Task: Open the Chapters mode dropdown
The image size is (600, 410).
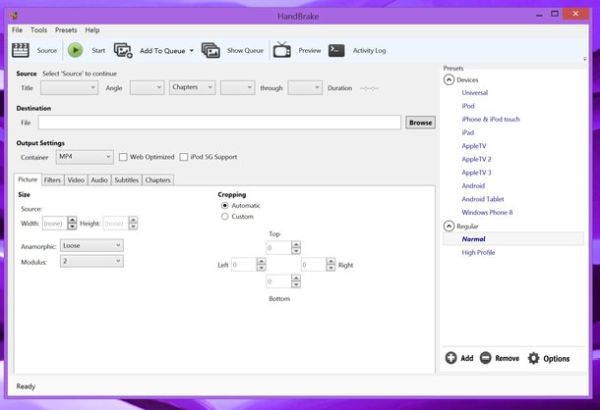Action: [x=192, y=87]
